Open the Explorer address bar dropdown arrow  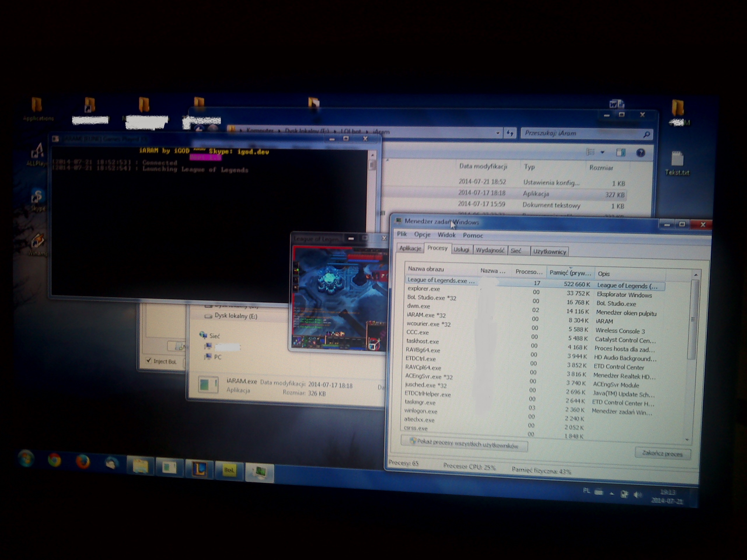tap(498, 133)
